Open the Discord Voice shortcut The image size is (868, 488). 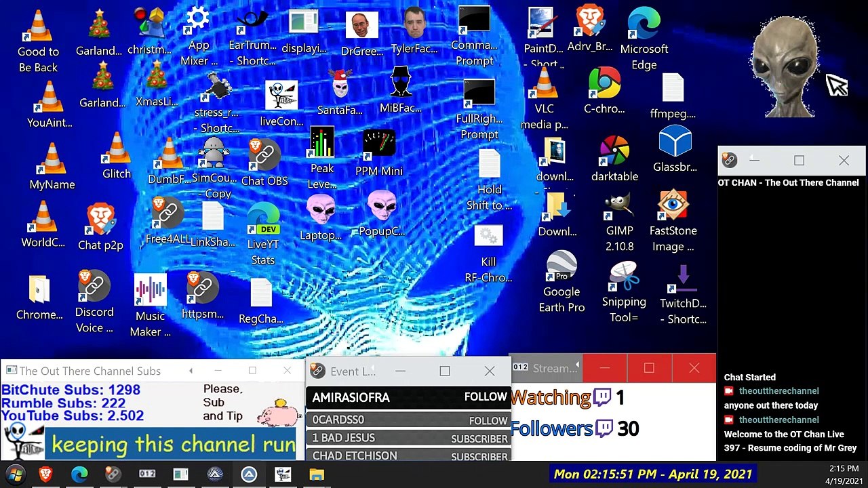click(x=94, y=302)
